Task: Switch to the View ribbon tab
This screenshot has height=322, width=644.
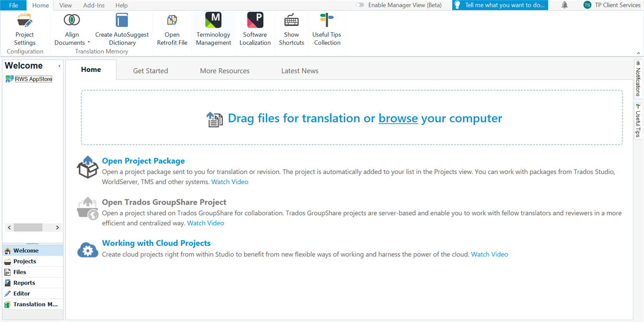Action: coord(66,5)
